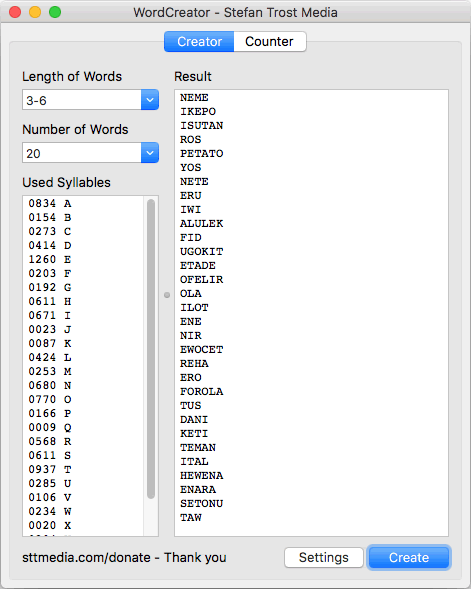Select syllable row 0424 L
This screenshot has width=471, height=589.
tap(50, 358)
